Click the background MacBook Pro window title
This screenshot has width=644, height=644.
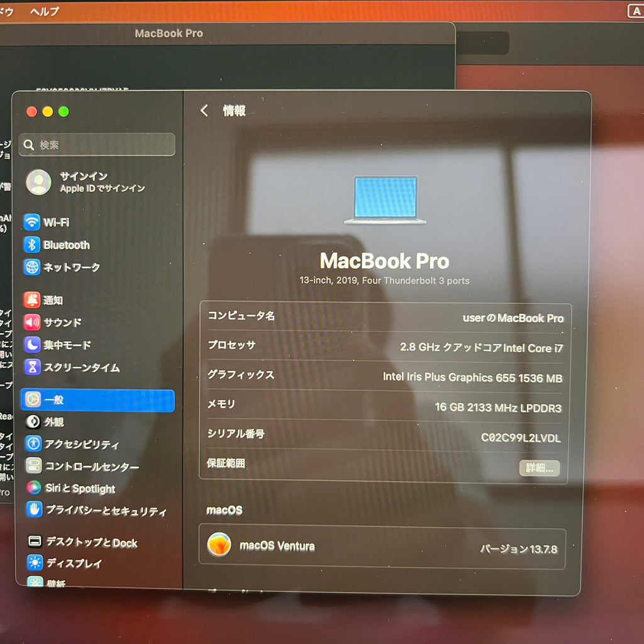click(x=169, y=33)
